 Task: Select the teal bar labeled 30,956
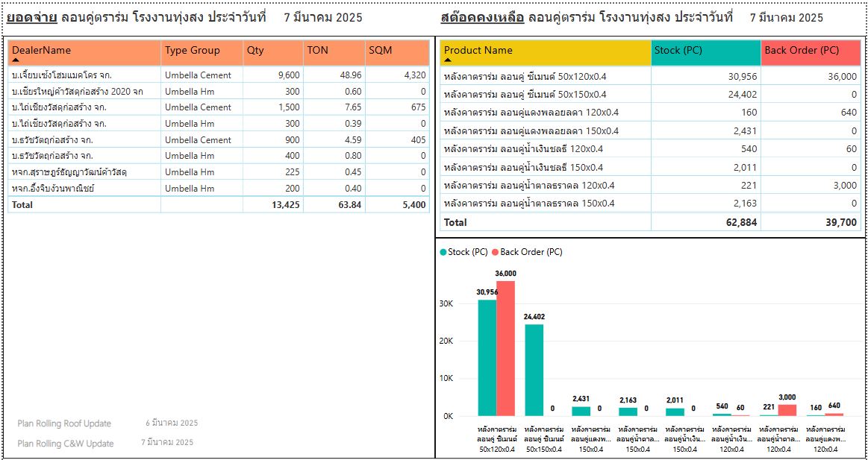pos(487,358)
